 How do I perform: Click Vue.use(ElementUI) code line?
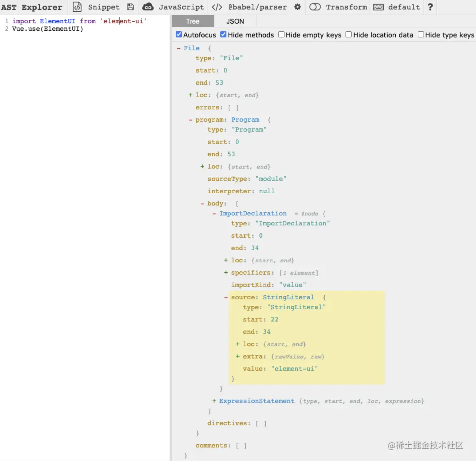click(48, 29)
